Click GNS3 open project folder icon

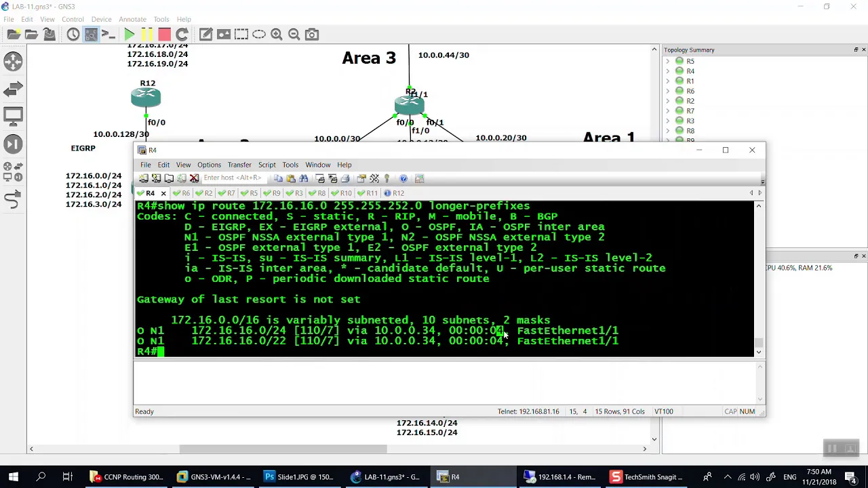pyautogui.click(x=31, y=35)
